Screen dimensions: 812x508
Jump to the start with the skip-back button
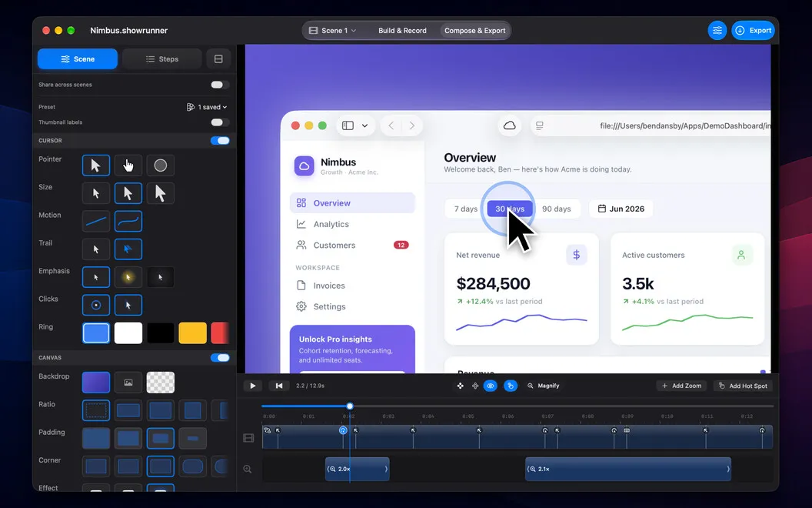pyautogui.click(x=279, y=386)
